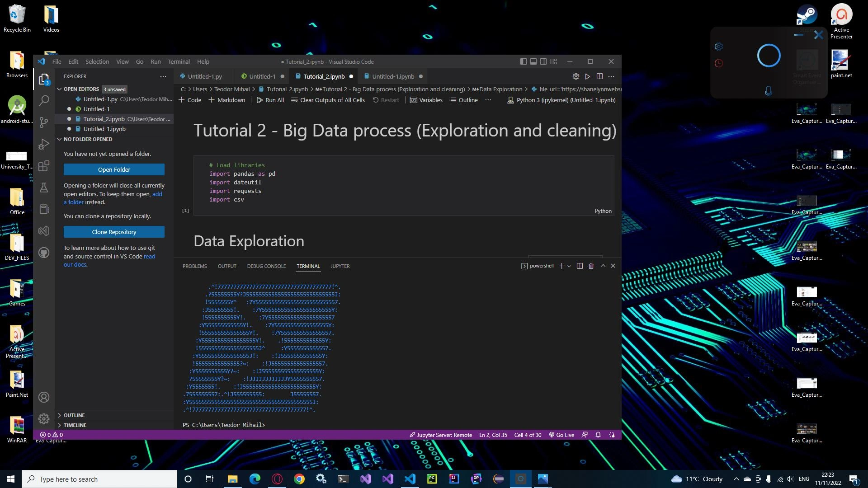Click Go Live in status bar
Screen dimensions: 868x488
561,435
